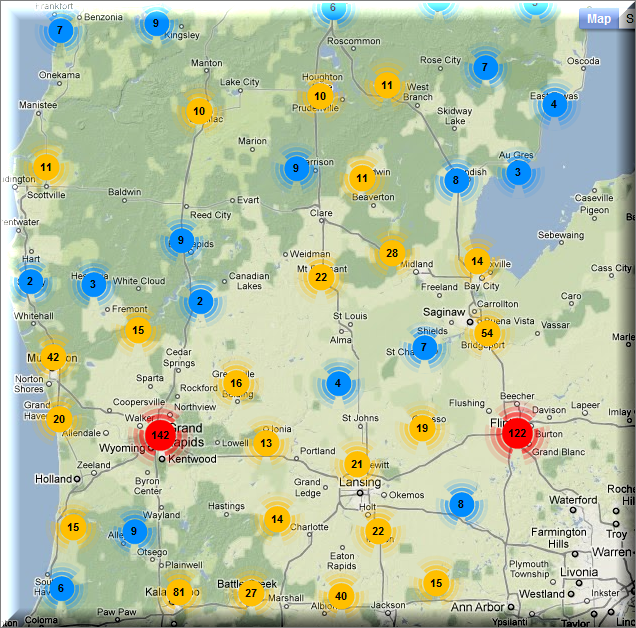
Task: Click the blue 3 cluster at Hesperia
Action: click(x=93, y=284)
